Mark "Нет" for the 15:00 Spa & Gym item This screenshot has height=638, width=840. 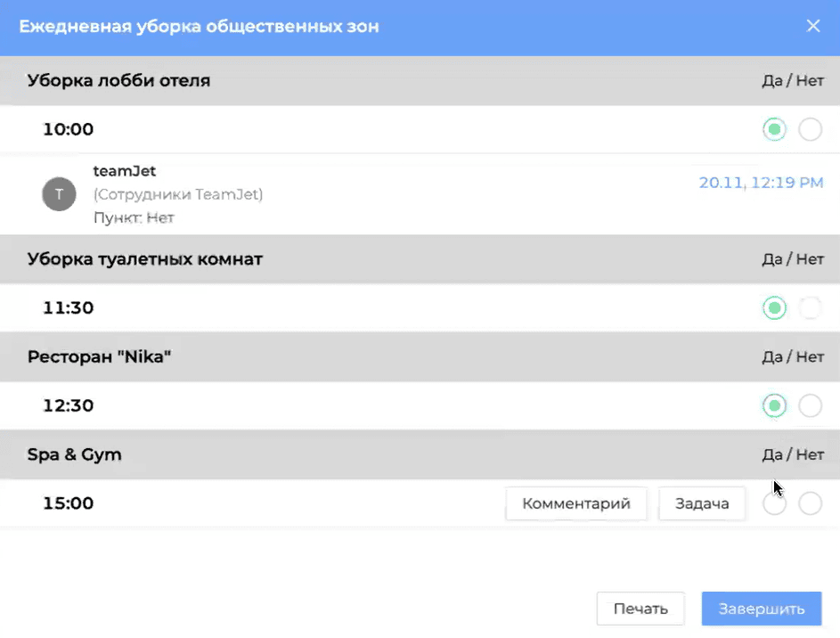(x=810, y=504)
